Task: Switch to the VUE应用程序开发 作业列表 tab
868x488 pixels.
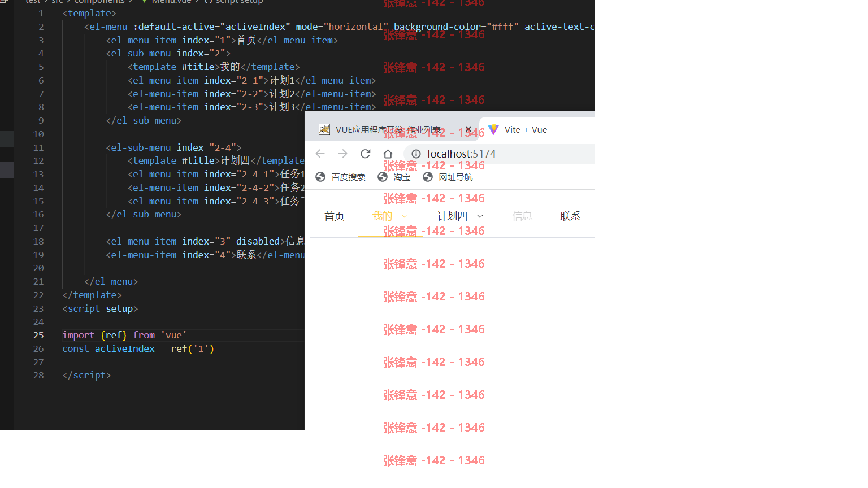Action: pyautogui.click(x=388, y=130)
